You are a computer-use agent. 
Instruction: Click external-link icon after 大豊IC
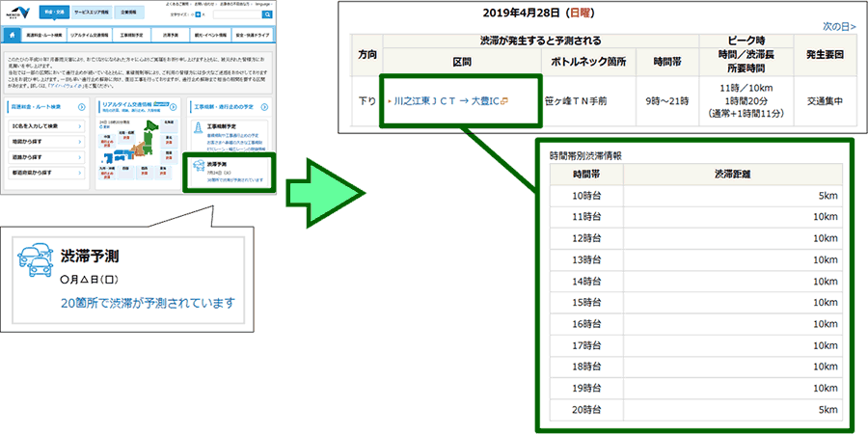coord(504,101)
